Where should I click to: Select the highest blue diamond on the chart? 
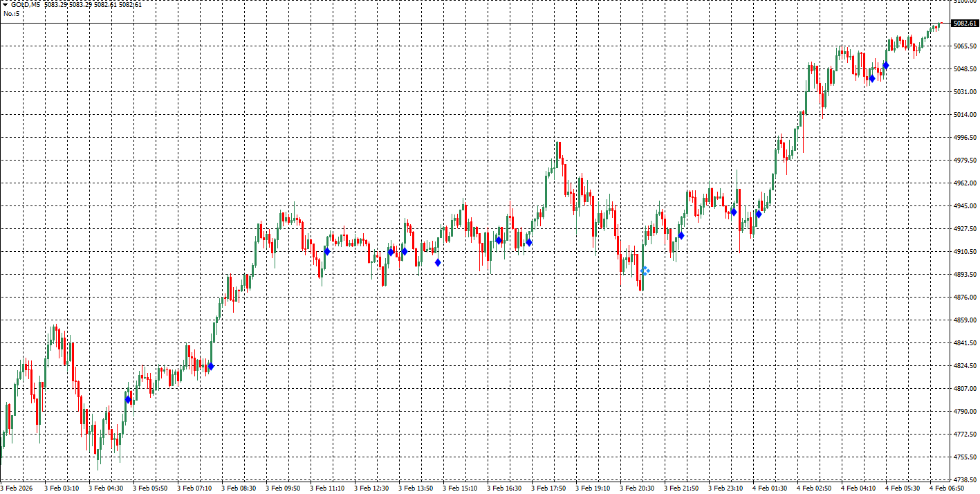click(885, 66)
